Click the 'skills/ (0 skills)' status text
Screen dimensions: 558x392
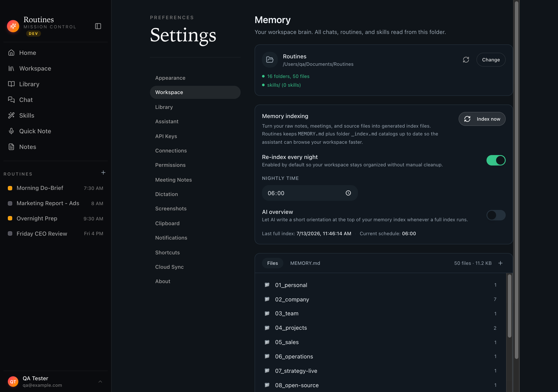tap(284, 85)
